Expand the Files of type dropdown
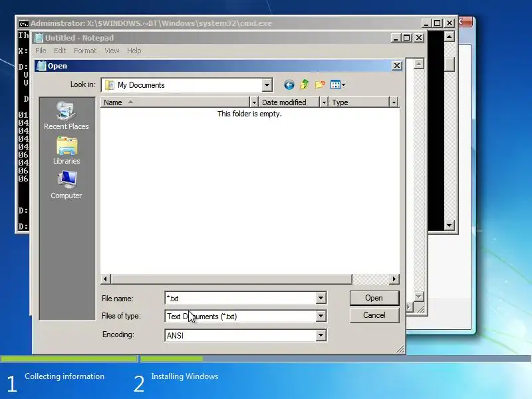The height and width of the screenshot is (399, 532). (321, 317)
